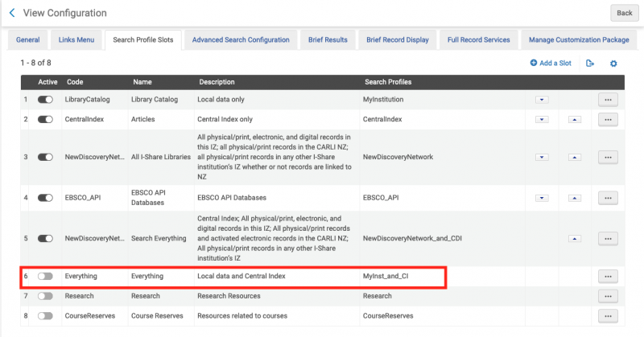Select the Search Profile Slots tab
This screenshot has height=337, width=644.
pos(143,40)
